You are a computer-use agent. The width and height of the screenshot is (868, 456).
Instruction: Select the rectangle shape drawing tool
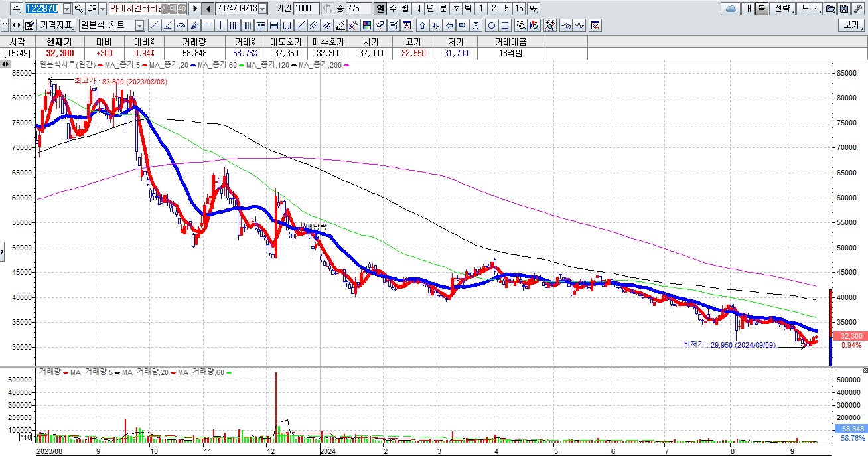point(505,25)
